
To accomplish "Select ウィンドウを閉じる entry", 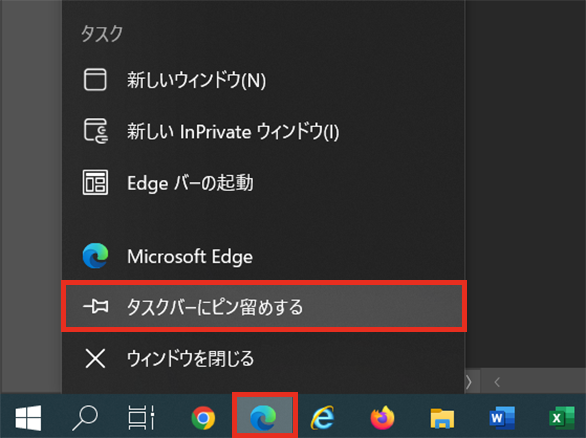I will pos(263,358).
